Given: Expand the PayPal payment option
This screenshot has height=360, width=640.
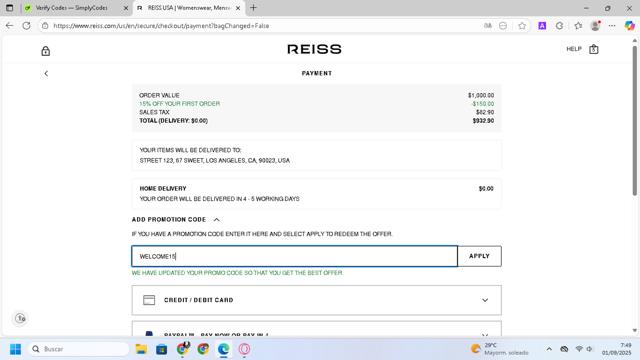Looking at the screenshot, I should [x=316, y=329].
